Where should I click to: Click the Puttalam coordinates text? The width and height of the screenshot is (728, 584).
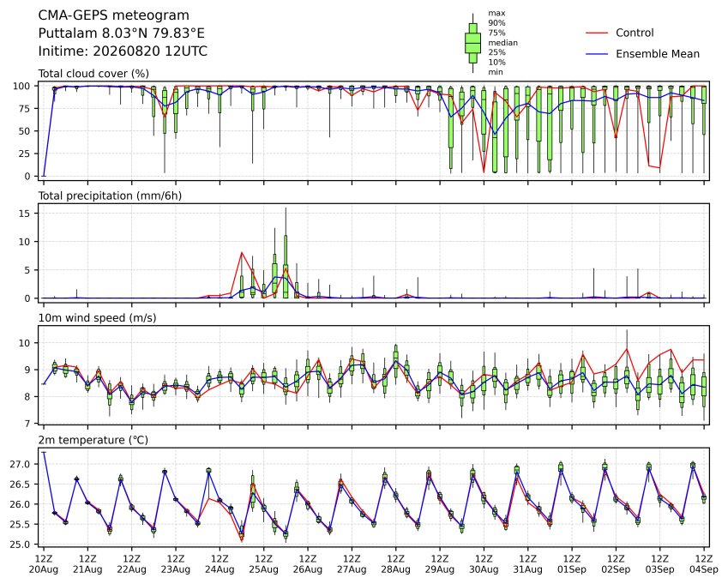(x=121, y=33)
